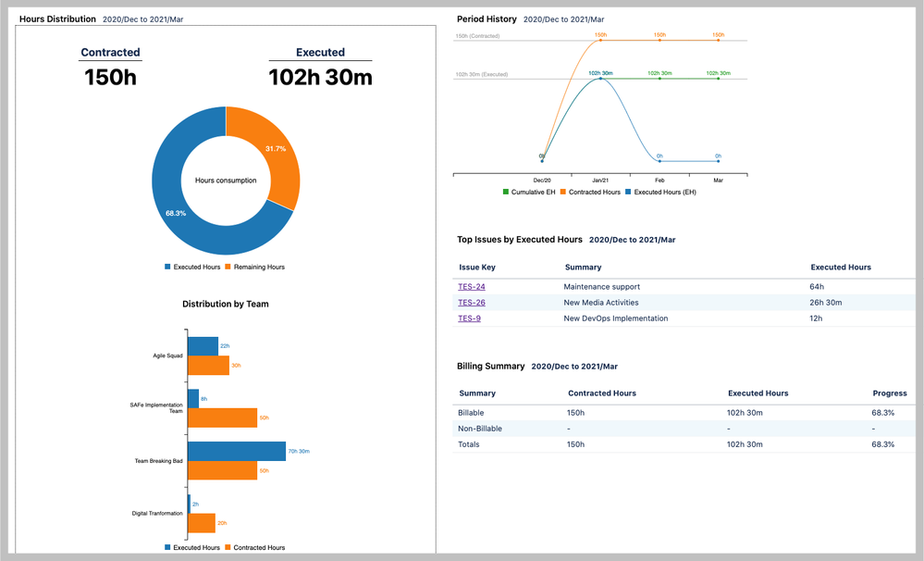The width and height of the screenshot is (924, 561).
Task: Click Agile Squad contracted 30h bar
Action: [x=209, y=365]
